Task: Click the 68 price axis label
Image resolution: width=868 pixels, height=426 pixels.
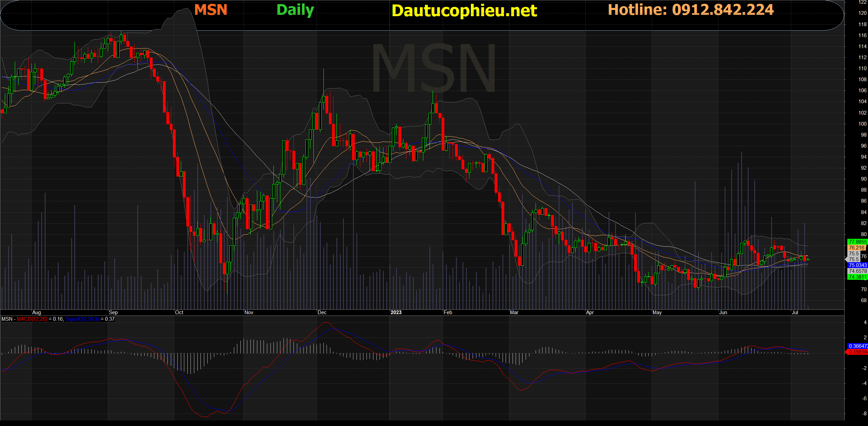Action: pos(864,300)
